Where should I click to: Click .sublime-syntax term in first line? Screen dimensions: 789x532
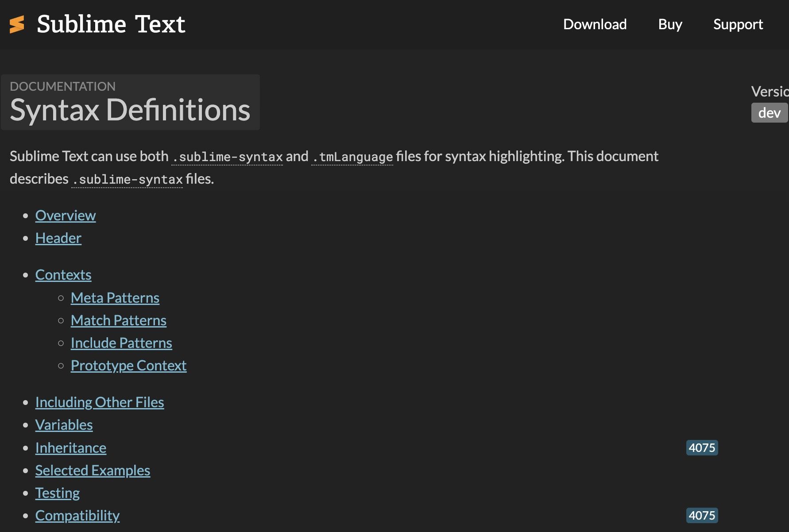point(227,157)
